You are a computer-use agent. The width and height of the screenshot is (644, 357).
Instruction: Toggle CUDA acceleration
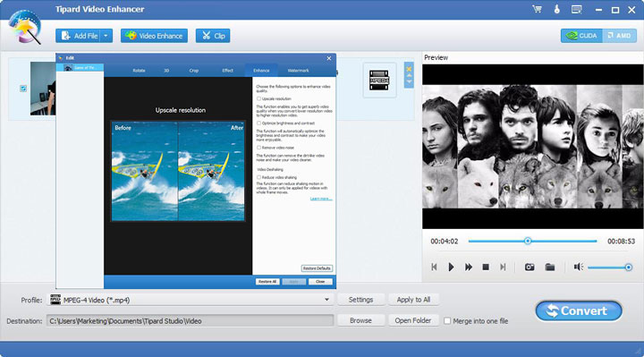[x=581, y=36]
